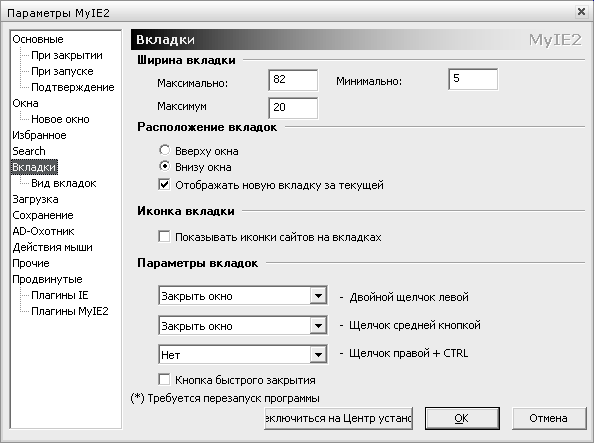594x443 pixels.
Task: Click the "Минимально" width input field
Action: pyautogui.click(x=473, y=79)
